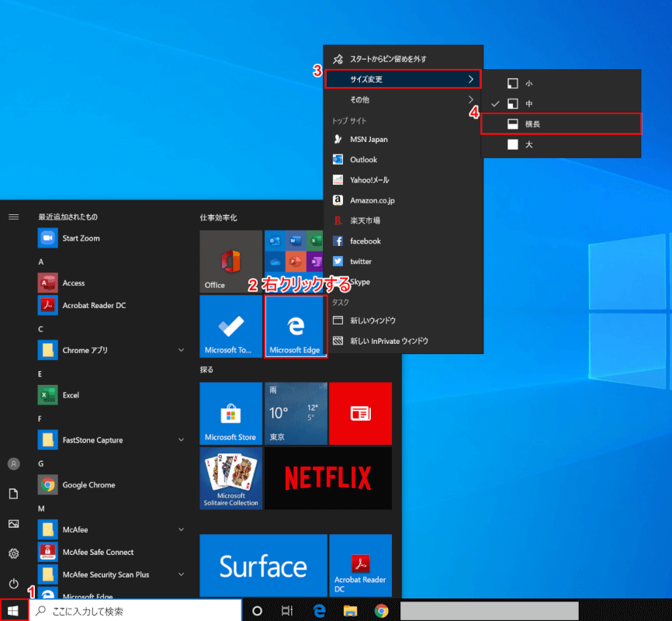Image resolution: width=672 pixels, height=621 pixels.
Task: Open Acrobat Reader DC in app list
Action: click(x=112, y=305)
